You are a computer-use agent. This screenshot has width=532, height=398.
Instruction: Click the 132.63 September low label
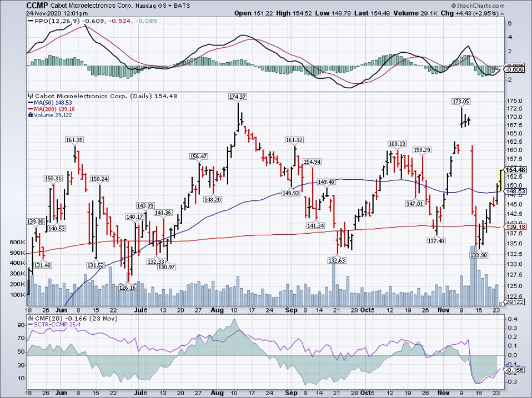coord(337,261)
